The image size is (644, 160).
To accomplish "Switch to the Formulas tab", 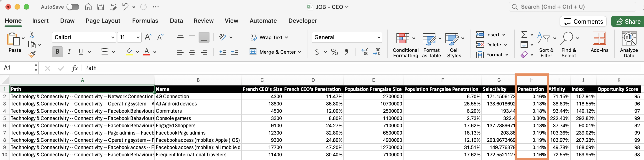I will tap(145, 21).
